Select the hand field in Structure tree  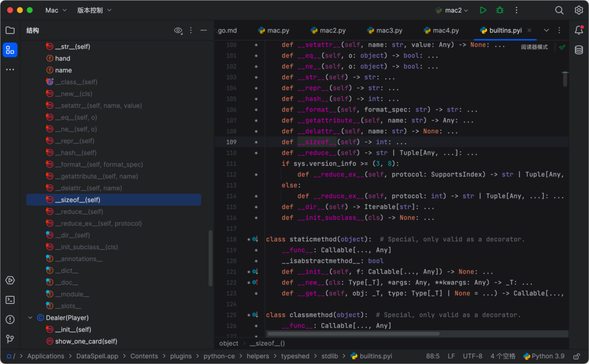[62, 59]
